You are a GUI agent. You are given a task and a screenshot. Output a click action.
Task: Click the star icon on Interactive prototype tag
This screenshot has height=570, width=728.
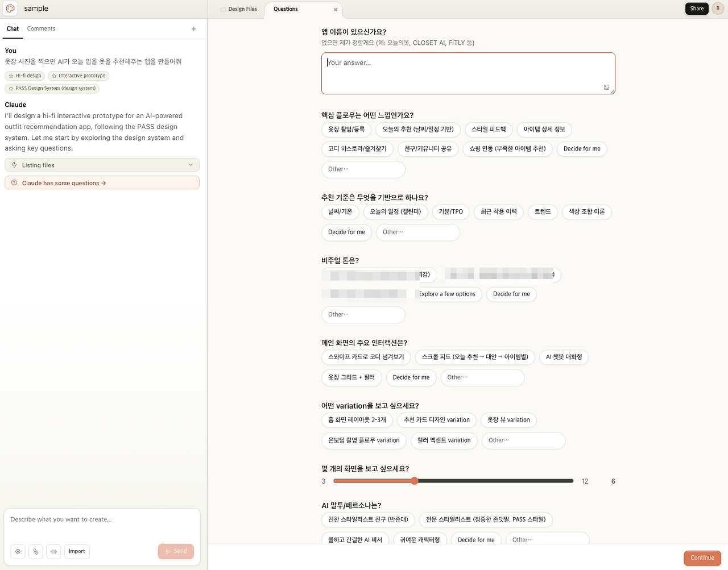coord(54,76)
